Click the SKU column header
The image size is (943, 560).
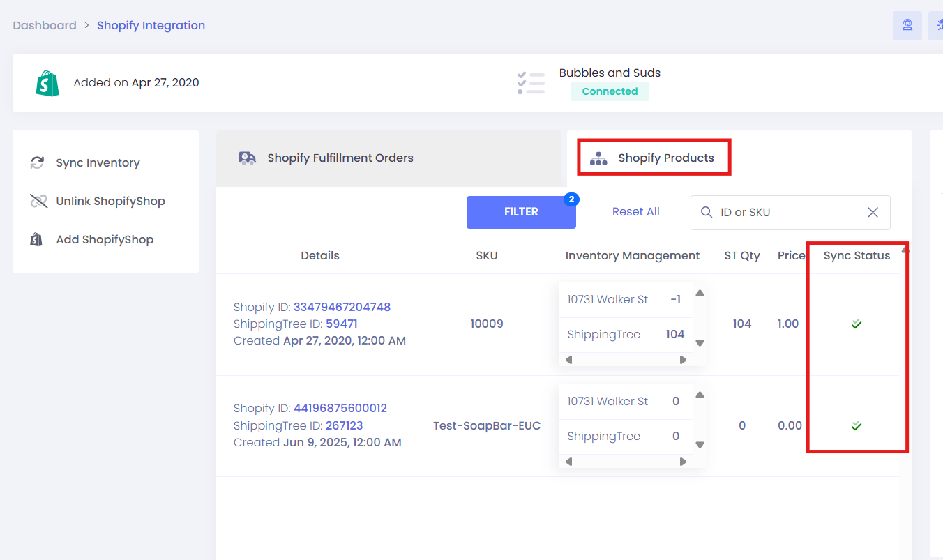click(x=487, y=255)
